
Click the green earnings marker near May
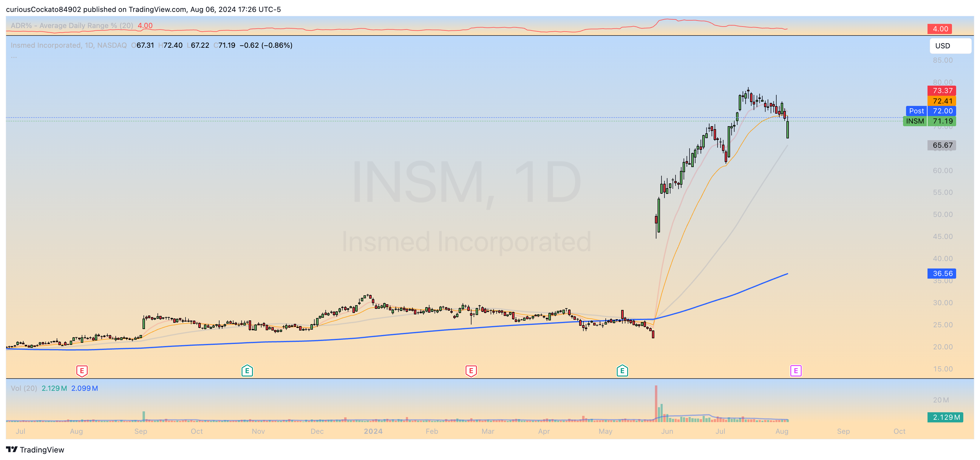pos(622,370)
